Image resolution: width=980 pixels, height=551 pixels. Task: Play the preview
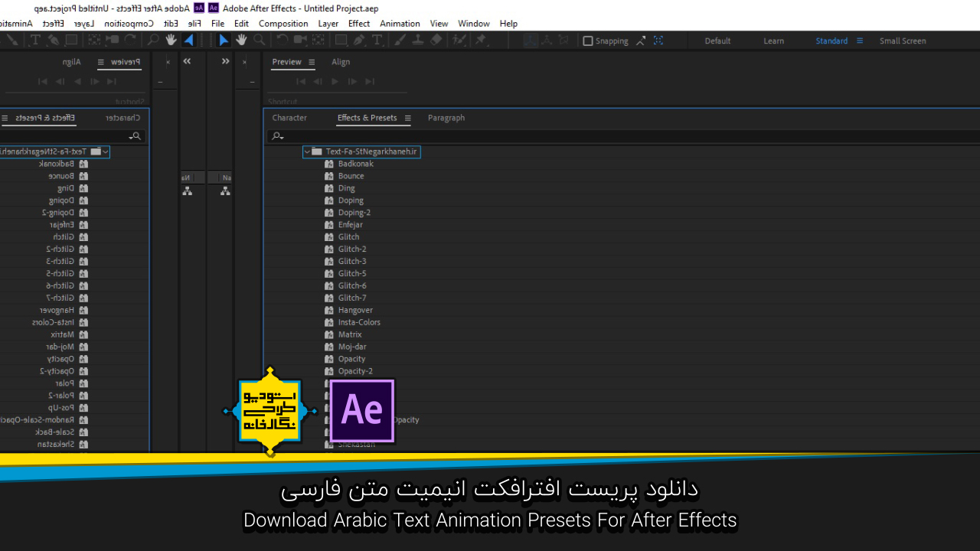(x=335, y=81)
